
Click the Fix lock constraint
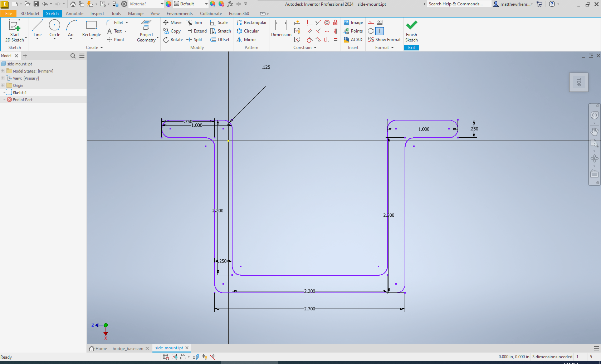coord(335,23)
